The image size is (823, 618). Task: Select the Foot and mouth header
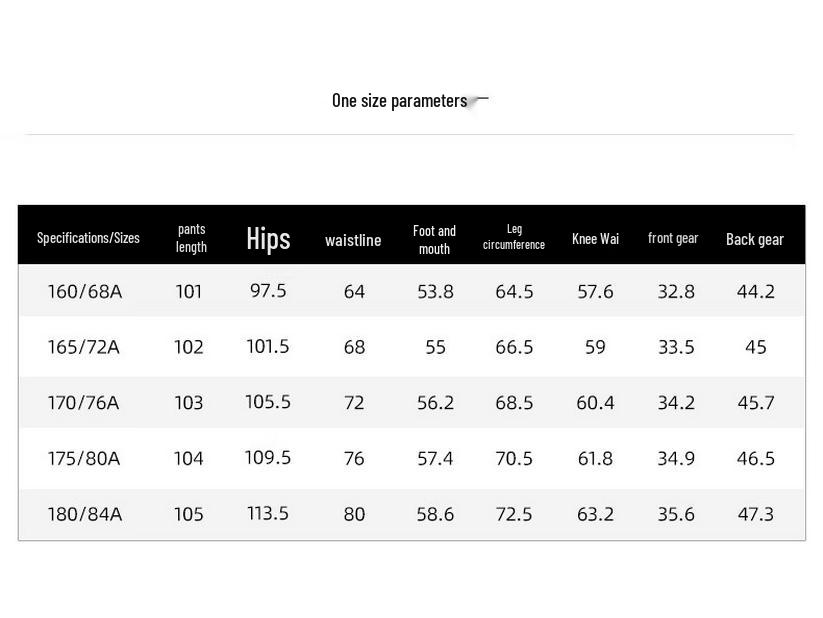click(x=434, y=239)
